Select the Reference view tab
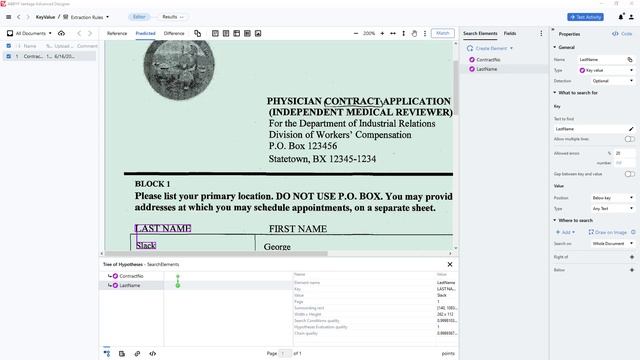 pyautogui.click(x=117, y=33)
